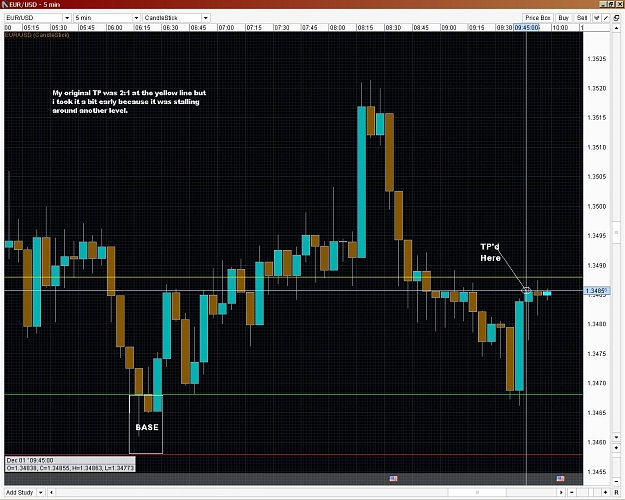Click the 05:15 time axis label

(31, 28)
